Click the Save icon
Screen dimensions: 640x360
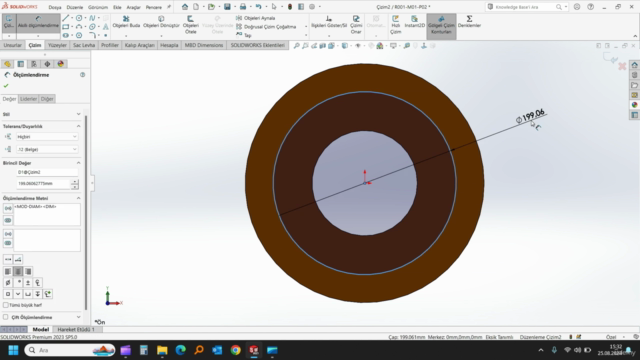click(x=227, y=7)
